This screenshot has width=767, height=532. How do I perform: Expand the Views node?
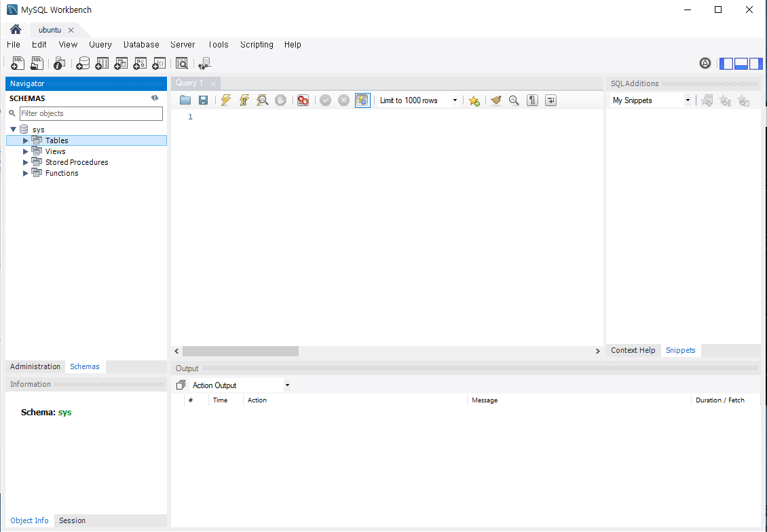pyautogui.click(x=25, y=151)
